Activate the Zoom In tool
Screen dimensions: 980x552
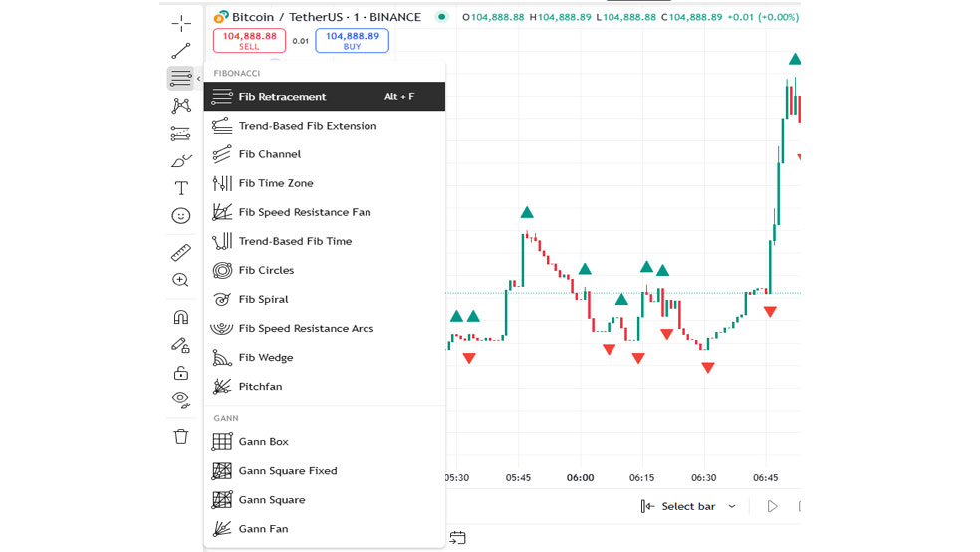[180, 280]
